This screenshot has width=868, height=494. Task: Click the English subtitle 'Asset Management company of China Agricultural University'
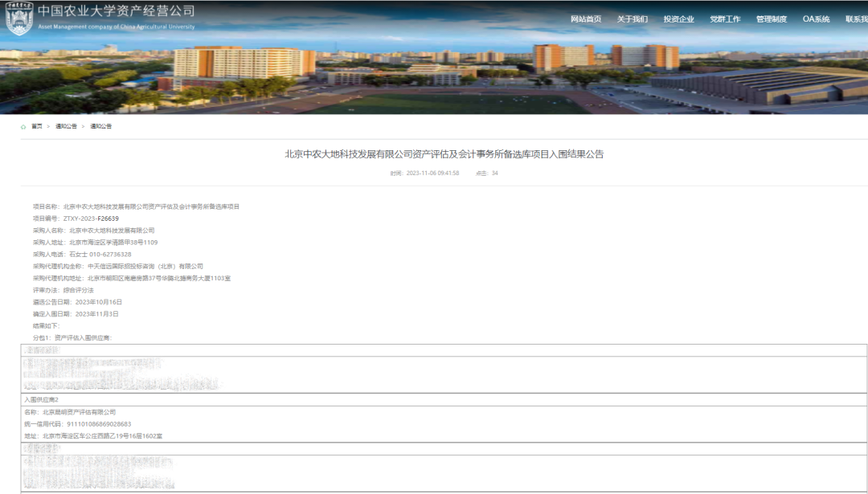click(117, 27)
